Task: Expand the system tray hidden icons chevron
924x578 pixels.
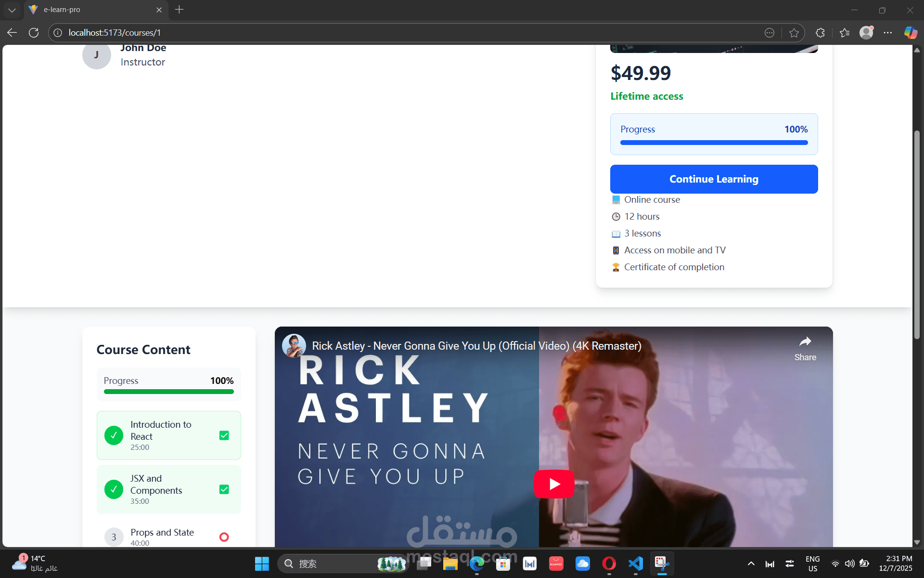Action: [751, 564]
